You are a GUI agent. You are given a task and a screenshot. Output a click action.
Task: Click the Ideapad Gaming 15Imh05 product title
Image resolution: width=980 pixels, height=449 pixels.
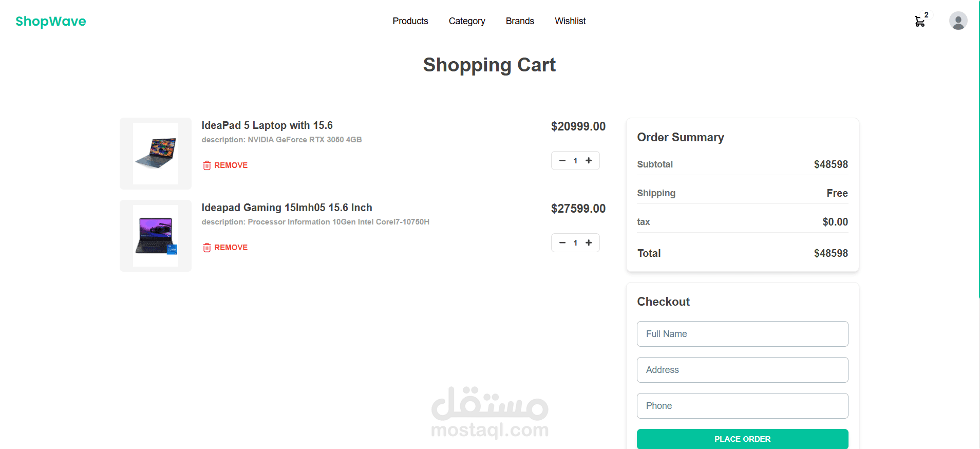click(x=287, y=208)
